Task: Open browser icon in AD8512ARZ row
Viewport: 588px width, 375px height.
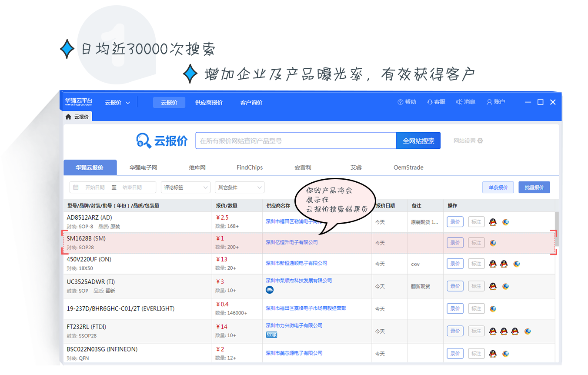Action: pos(505,222)
